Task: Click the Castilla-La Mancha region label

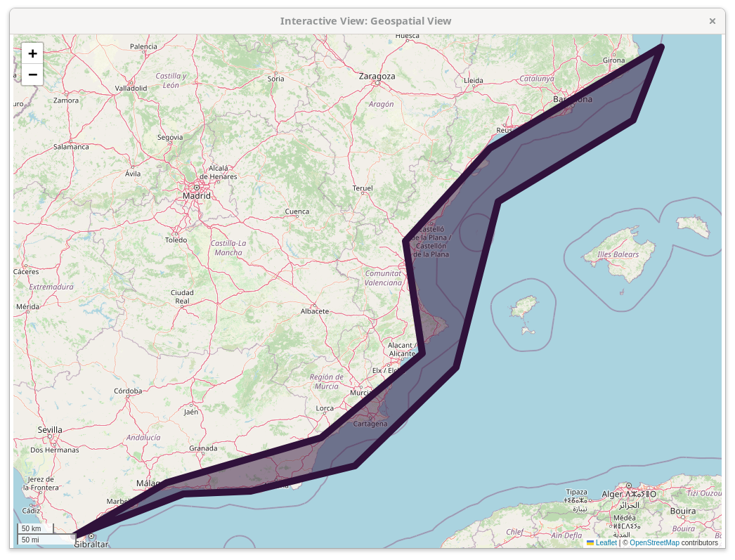Action: pyautogui.click(x=228, y=248)
